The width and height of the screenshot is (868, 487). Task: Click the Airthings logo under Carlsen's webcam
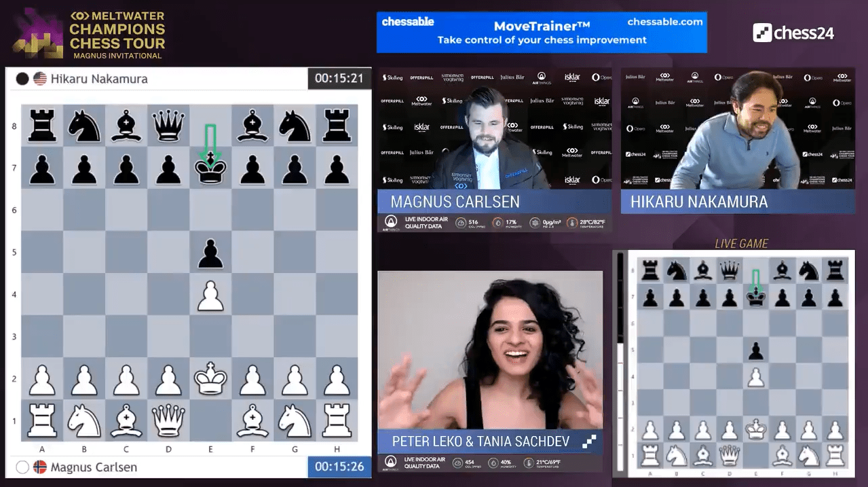391,222
